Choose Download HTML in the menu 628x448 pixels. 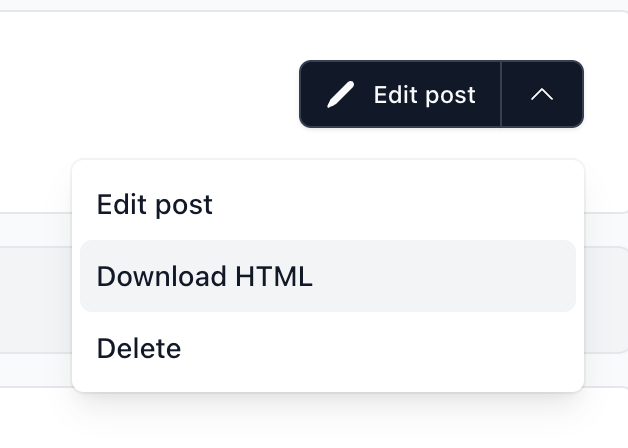(x=205, y=276)
